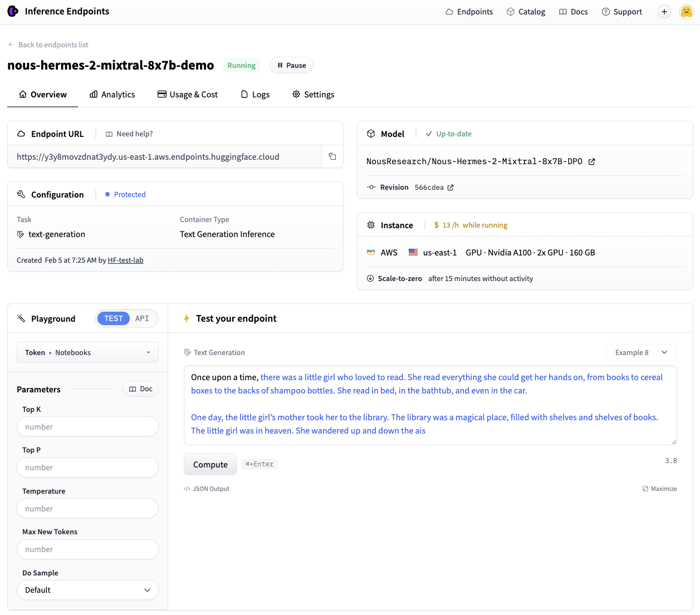Switch to the Analytics tab
This screenshot has height=615, width=700.
(x=118, y=94)
